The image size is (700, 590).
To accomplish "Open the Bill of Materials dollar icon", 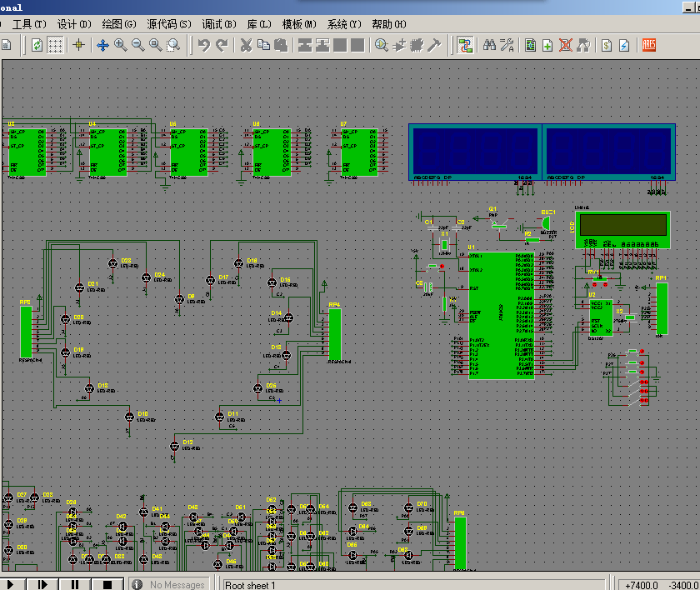I will pyautogui.click(x=607, y=45).
